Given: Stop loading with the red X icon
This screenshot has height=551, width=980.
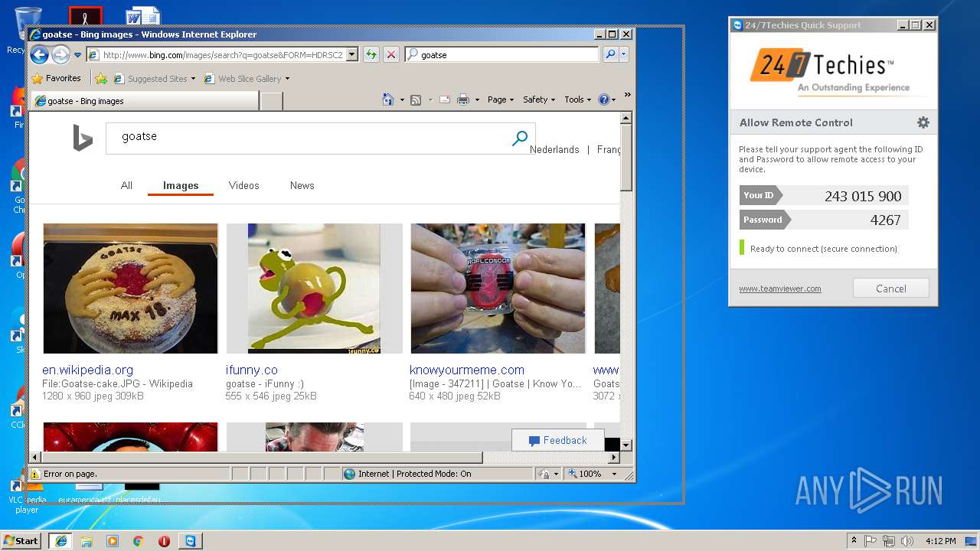Looking at the screenshot, I should click(x=391, y=54).
